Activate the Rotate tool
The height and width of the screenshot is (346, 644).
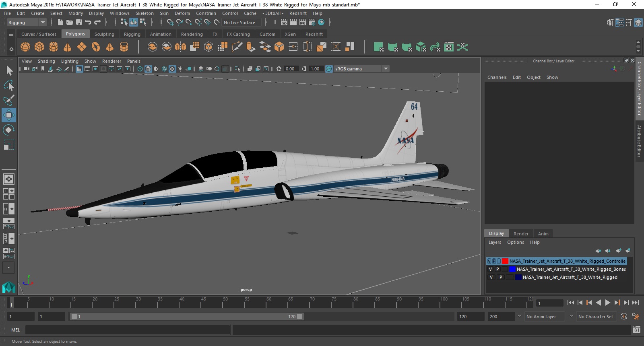[x=9, y=130]
